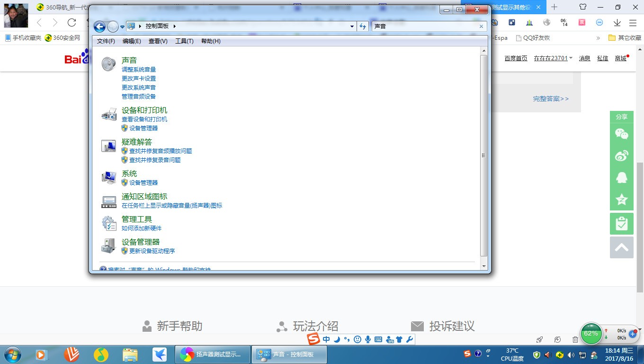Click the Control Panel vertical scrollbar thumb
This screenshot has height=364, width=644.
point(484,155)
